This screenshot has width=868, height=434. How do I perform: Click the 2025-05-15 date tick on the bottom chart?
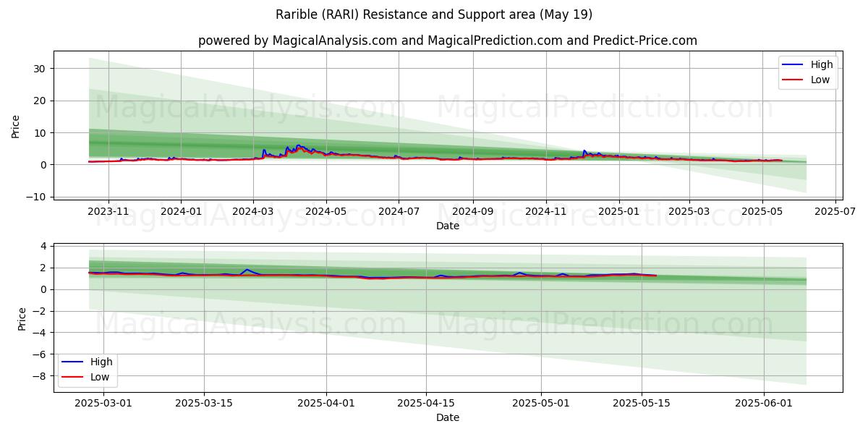(x=641, y=404)
